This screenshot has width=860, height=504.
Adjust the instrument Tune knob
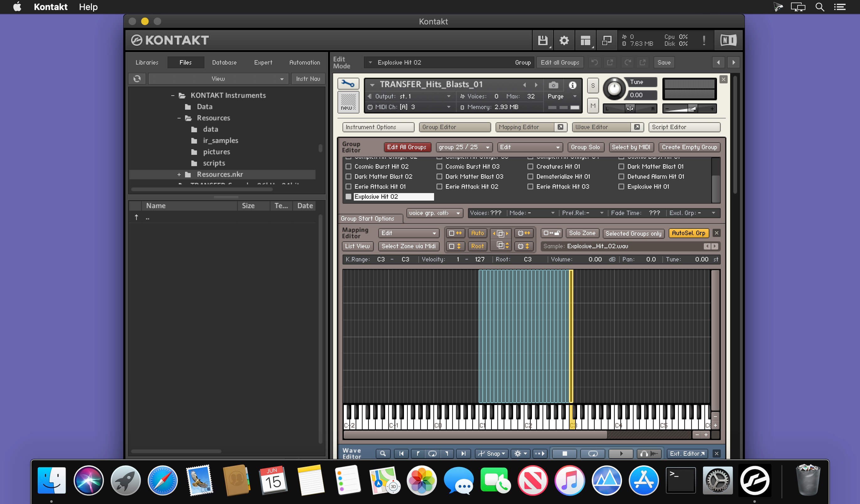(614, 88)
